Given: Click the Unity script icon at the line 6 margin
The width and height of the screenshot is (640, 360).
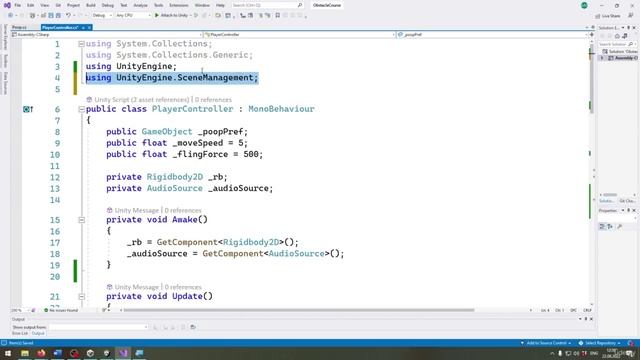Looking at the screenshot, I should [28, 109].
